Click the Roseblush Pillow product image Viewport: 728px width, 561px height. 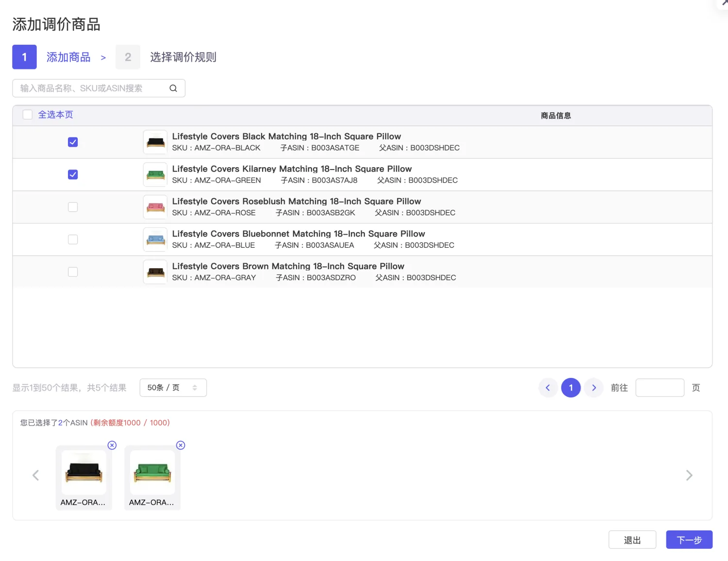click(155, 207)
